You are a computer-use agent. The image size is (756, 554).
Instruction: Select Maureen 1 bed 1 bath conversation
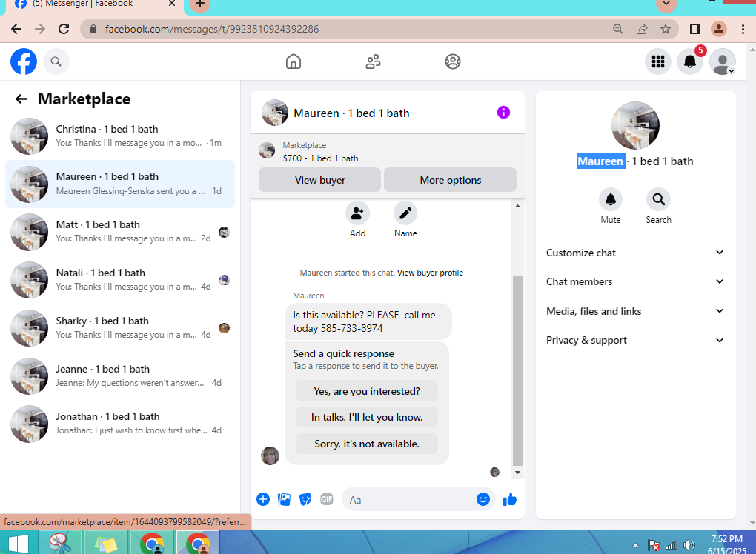click(x=120, y=184)
